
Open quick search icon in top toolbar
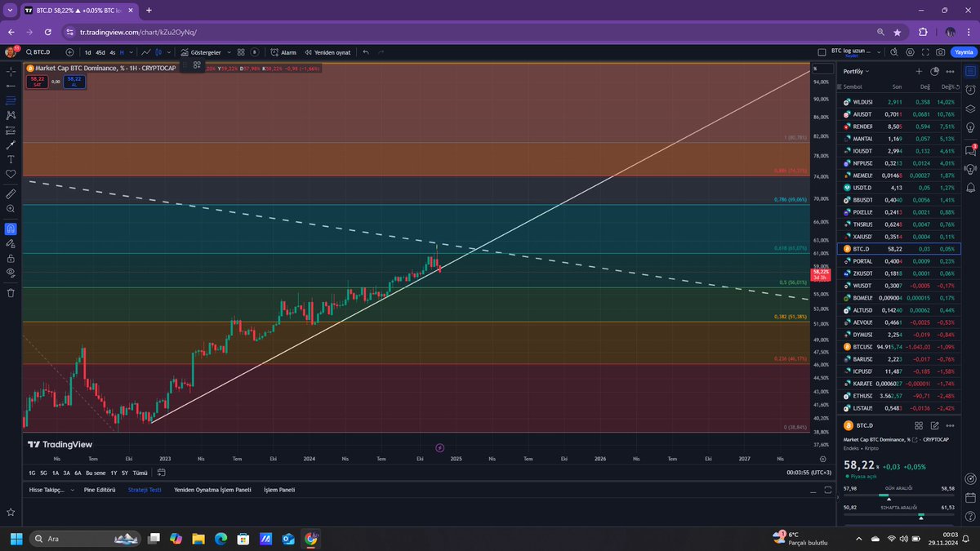[x=893, y=52]
